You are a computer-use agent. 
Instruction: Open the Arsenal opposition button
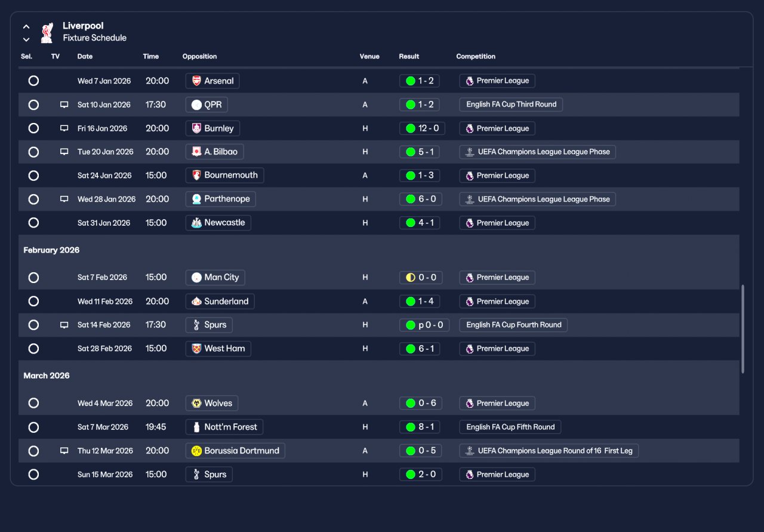[x=212, y=81]
